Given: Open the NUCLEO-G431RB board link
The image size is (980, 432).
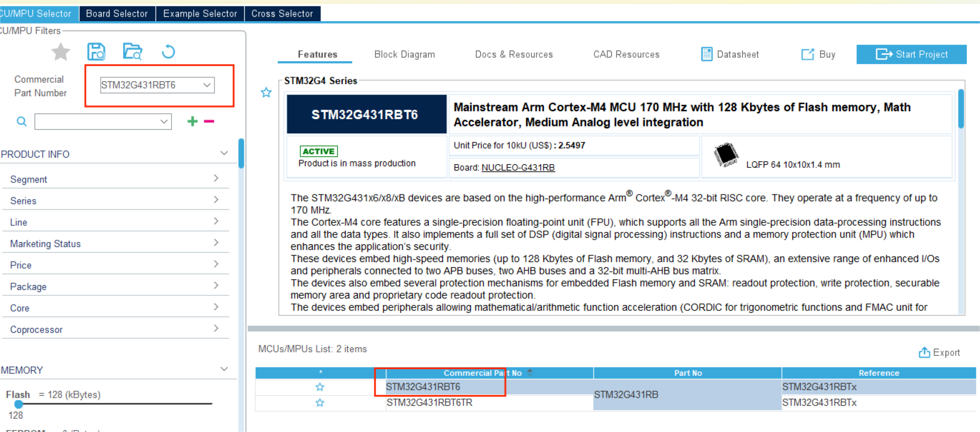Looking at the screenshot, I should point(518,168).
